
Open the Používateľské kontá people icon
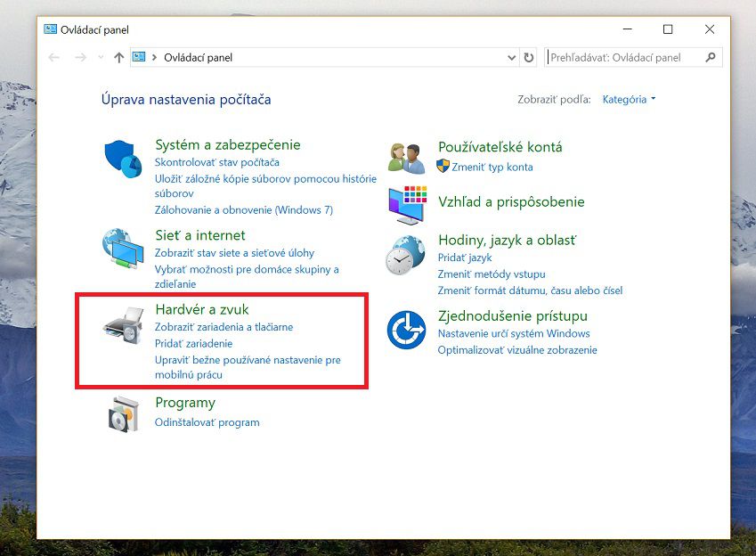coord(406,159)
